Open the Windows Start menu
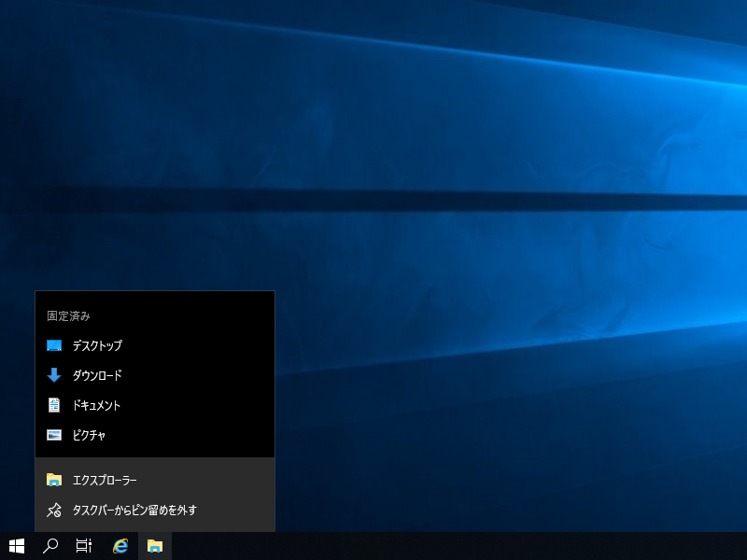The image size is (747, 560). [17, 546]
